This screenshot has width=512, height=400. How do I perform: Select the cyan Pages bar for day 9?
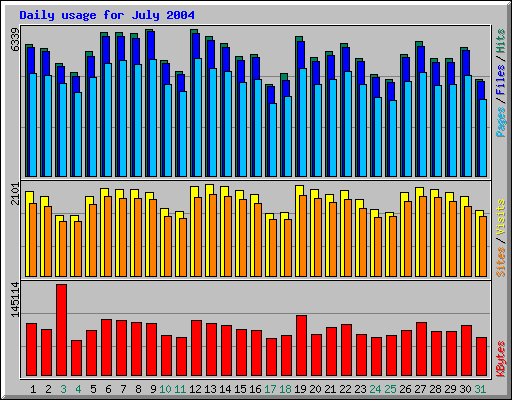pyautogui.click(x=153, y=118)
